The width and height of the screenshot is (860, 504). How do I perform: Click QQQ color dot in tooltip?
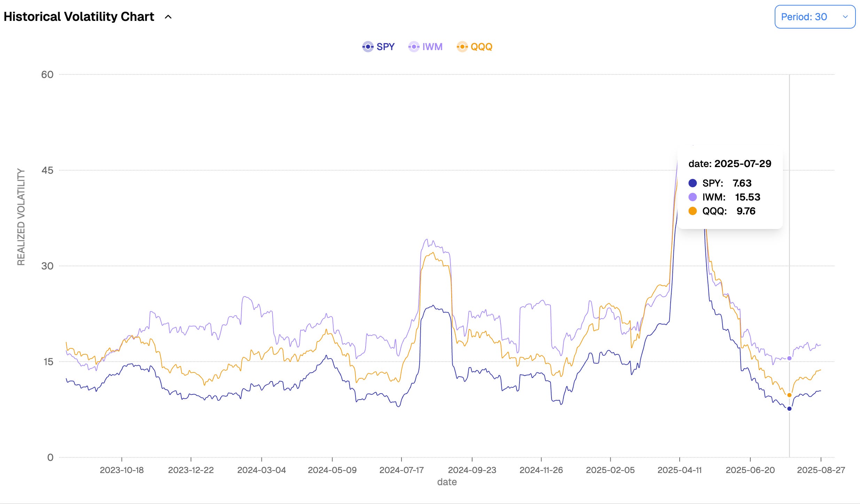693,211
